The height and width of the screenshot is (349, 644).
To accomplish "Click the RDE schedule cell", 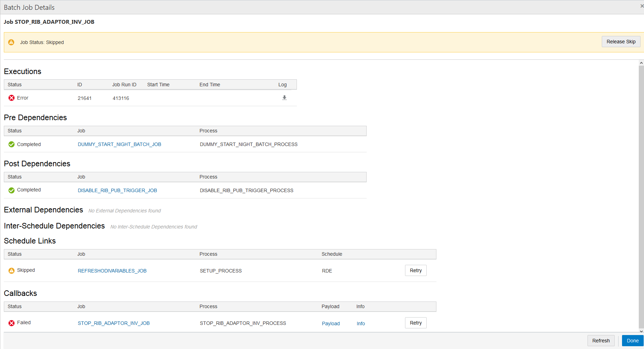I will (327, 271).
